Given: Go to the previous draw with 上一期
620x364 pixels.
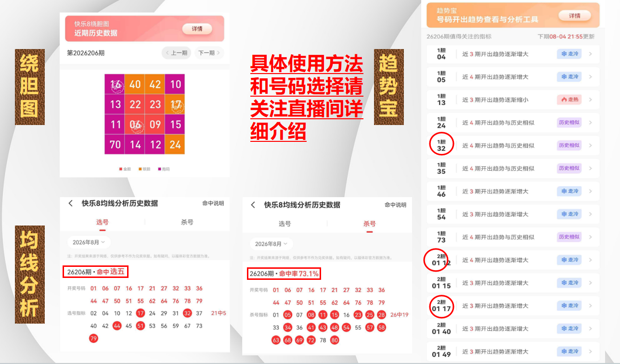Looking at the screenshot, I should point(176,53).
